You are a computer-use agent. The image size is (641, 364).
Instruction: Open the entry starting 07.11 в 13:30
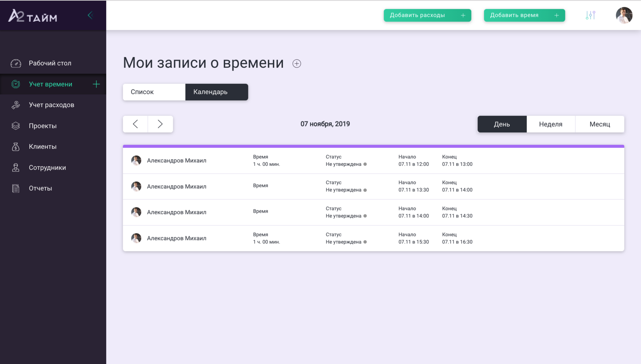[374, 186]
